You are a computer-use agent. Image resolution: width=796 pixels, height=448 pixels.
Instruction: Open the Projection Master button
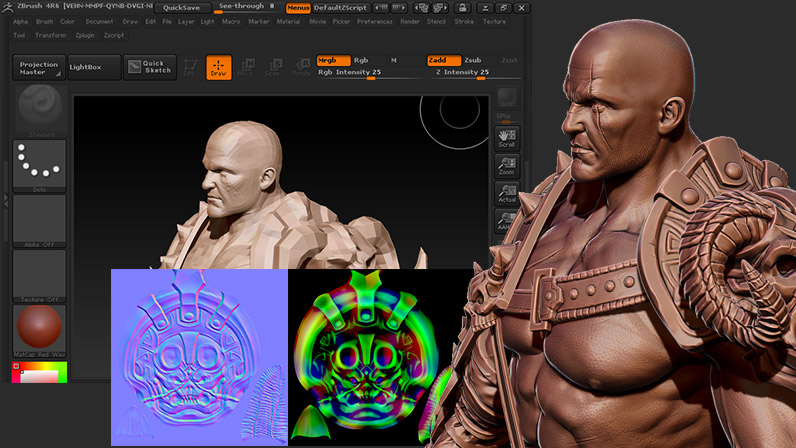tap(39, 67)
